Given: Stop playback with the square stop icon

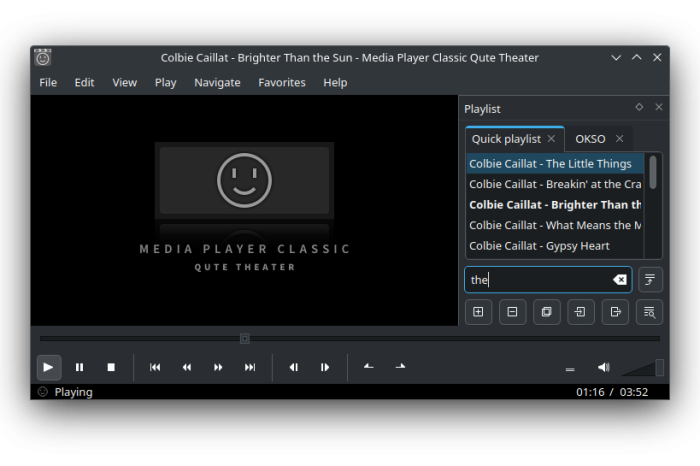Looking at the screenshot, I should pyautogui.click(x=111, y=367).
